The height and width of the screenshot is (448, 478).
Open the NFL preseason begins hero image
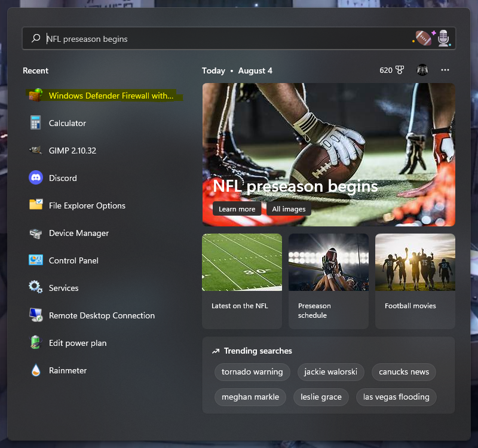[x=329, y=155]
